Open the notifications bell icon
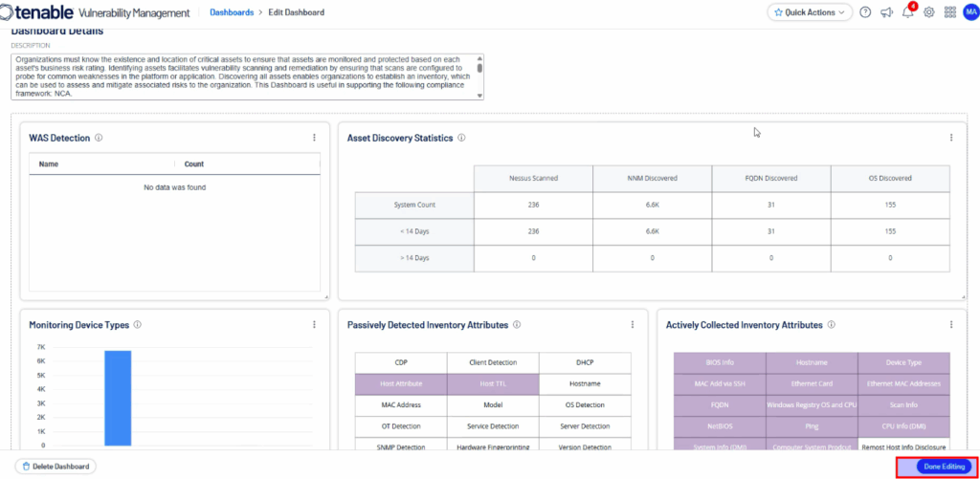The width and height of the screenshot is (980, 479). pos(907,12)
